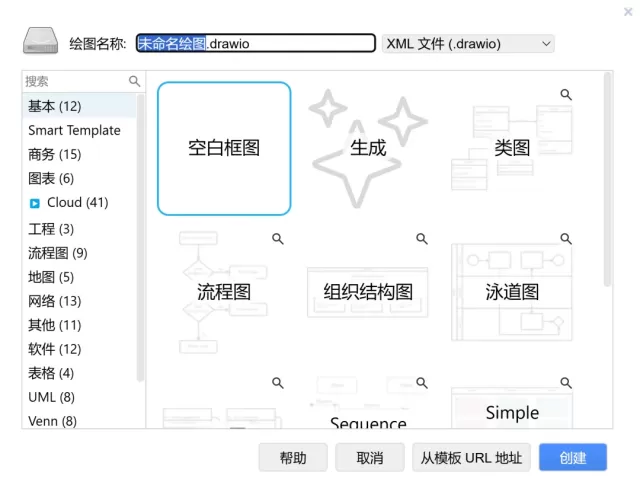The height and width of the screenshot is (485, 640).
Task: Click the category list vertical scrollbar
Action: pos(140,238)
